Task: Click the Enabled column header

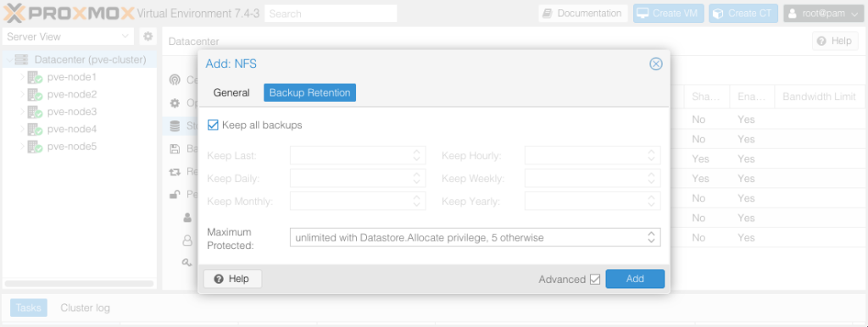Action: pos(752,97)
